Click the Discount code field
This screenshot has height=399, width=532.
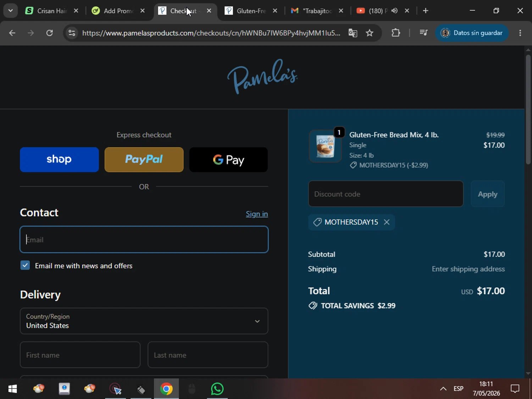(x=386, y=194)
